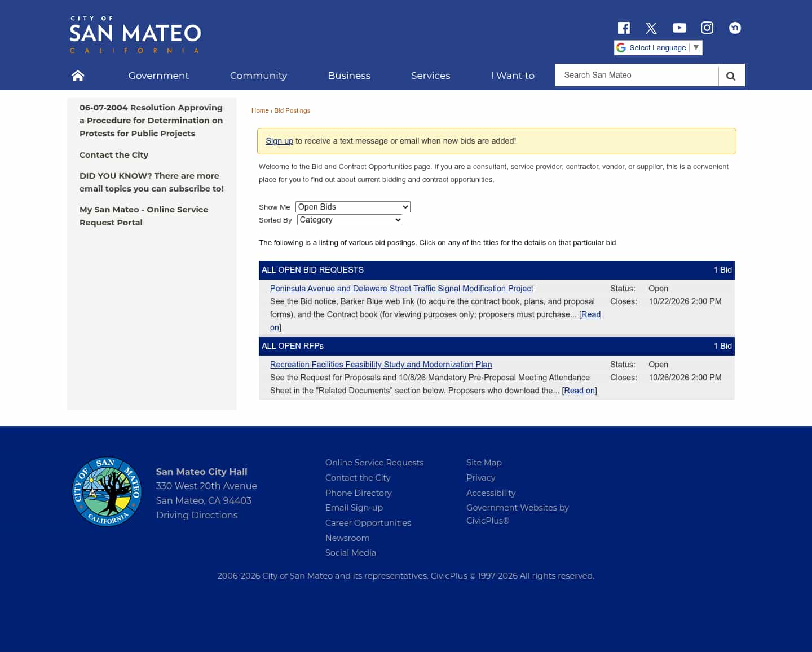Focus the Search San Mateo field
812x652 pixels.
coord(637,75)
